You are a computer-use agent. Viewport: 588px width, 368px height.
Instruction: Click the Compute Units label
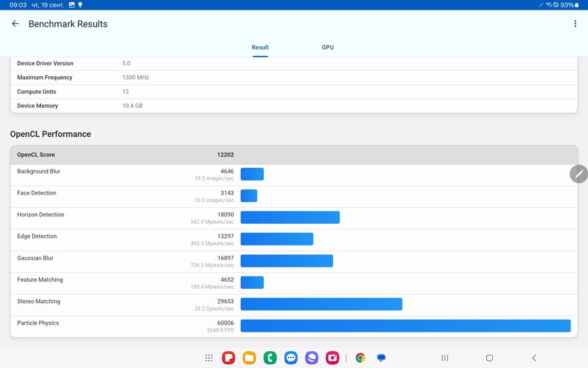click(36, 92)
